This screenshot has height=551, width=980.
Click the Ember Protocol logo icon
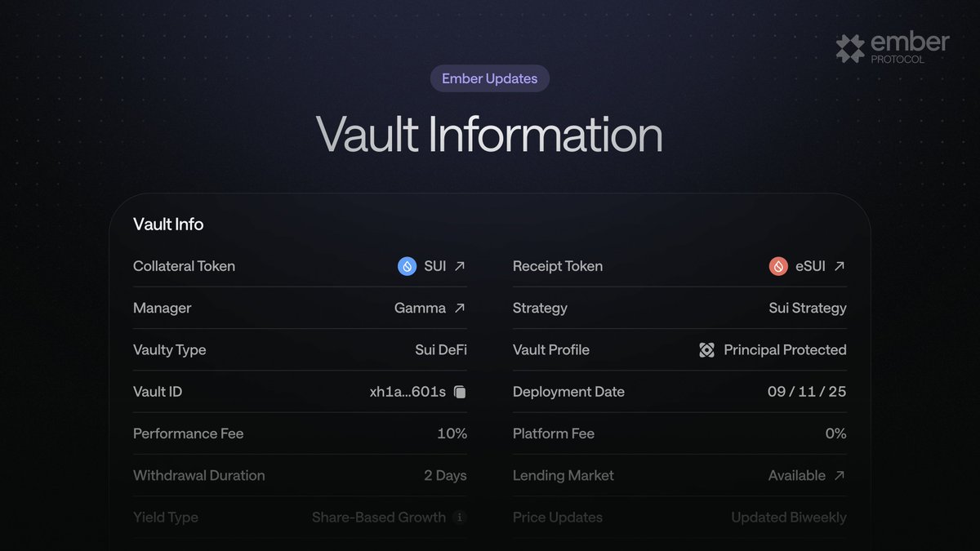pyautogui.click(x=850, y=48)
